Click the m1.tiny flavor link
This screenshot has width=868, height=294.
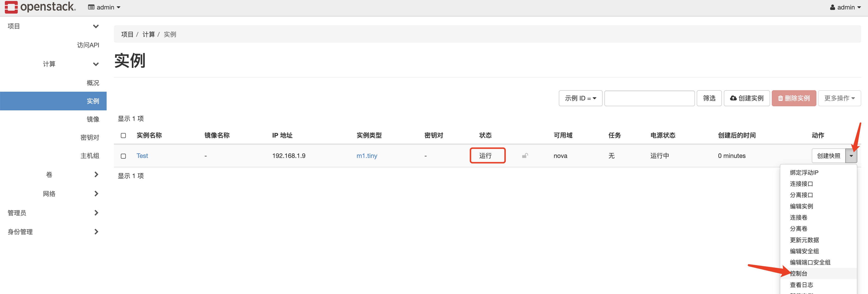[367, 155]
